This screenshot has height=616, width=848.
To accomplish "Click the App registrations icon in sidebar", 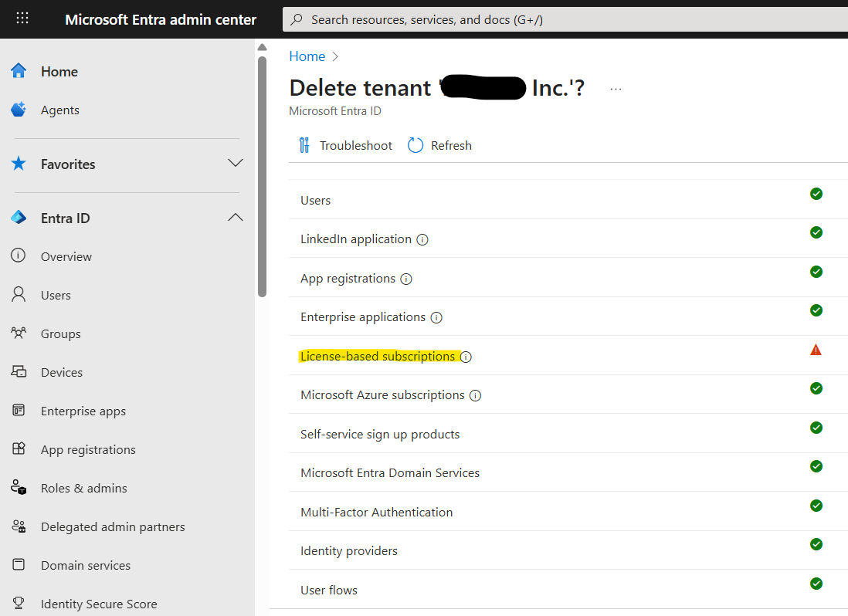I will click(19, 448).
